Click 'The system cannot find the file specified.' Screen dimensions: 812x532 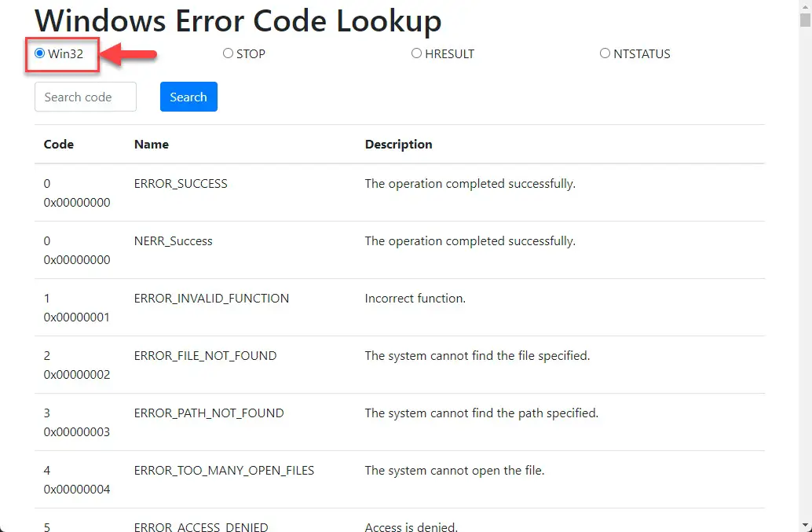click(x=477, y=356)
